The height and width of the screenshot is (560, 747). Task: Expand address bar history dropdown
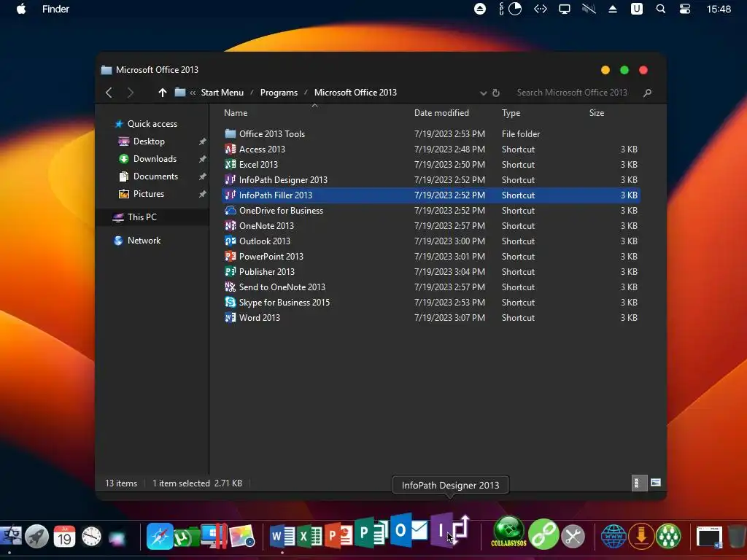coord(483,93)
